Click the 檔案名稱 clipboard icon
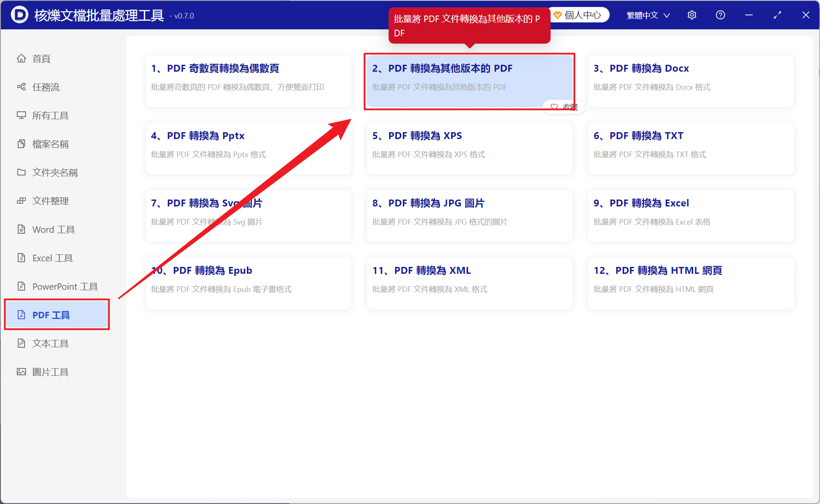 [21, 144]
